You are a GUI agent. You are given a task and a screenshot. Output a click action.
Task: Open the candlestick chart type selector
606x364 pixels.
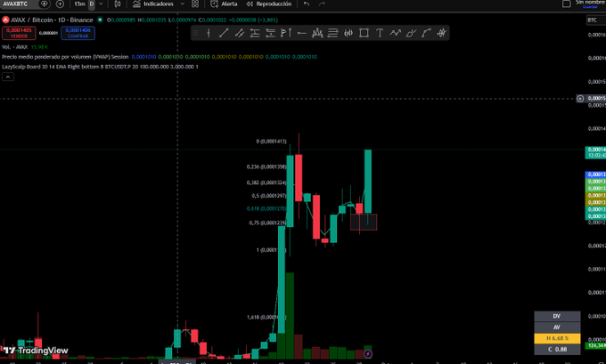coord(118,4)
